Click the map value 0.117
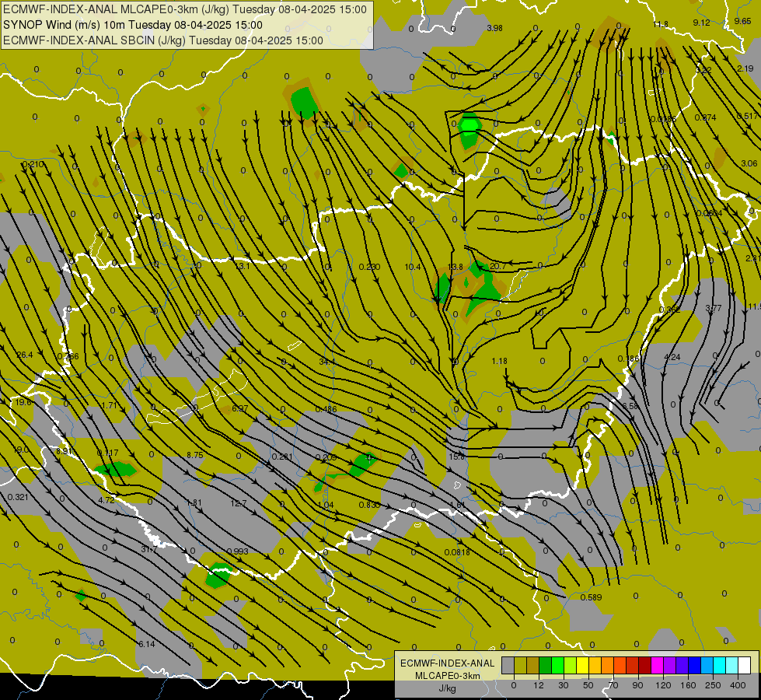Image resolution: width=761 pixels, height=700 pixels. pos(107,453)
